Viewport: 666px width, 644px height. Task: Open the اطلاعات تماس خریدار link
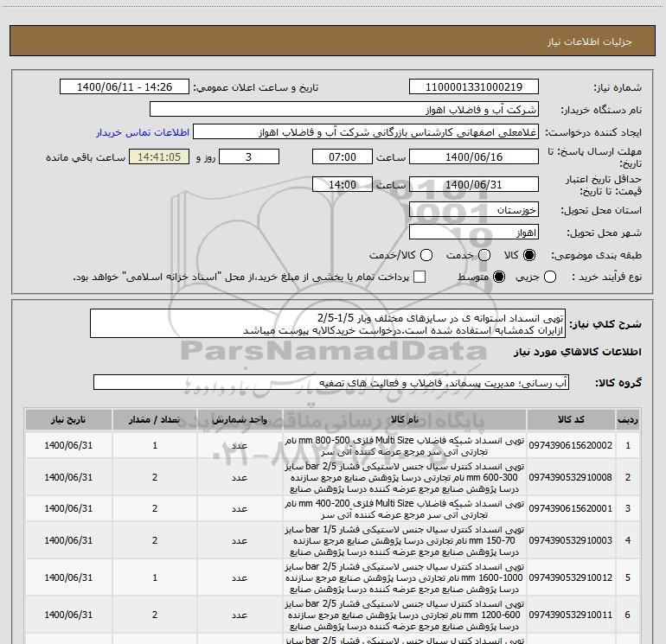pyautogui.click(x=143, y=132)
